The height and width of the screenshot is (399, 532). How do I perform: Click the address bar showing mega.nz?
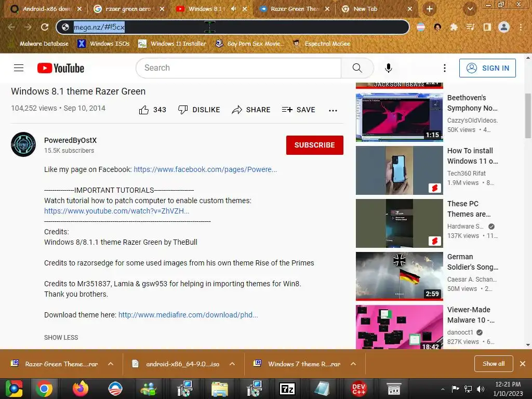[232, 27]
